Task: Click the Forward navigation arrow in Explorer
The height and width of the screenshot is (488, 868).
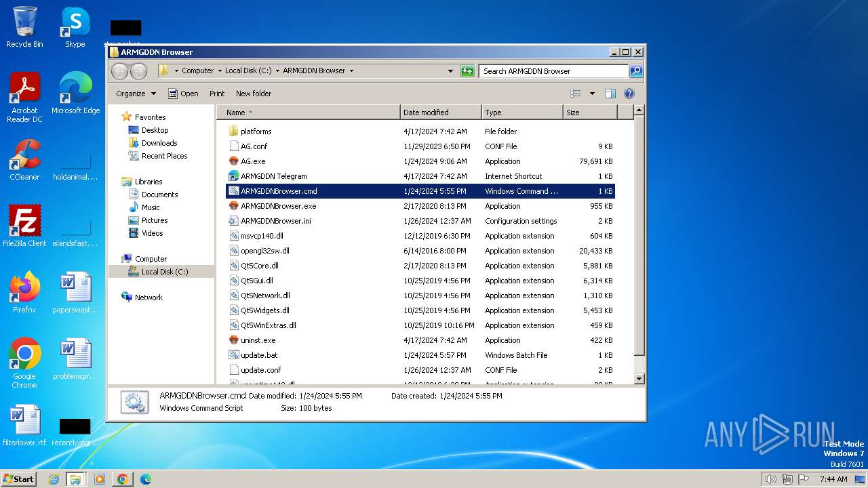Action: 138,71
